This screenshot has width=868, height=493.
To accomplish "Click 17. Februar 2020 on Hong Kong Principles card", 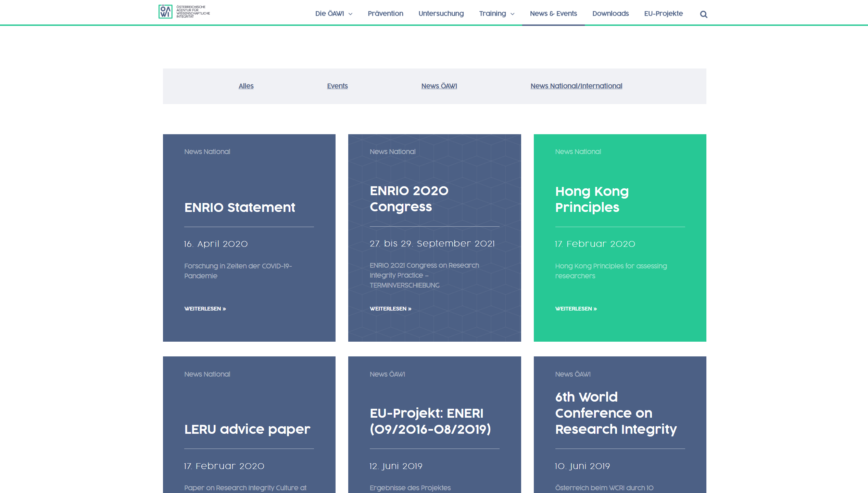I will (x=595, y=244).
